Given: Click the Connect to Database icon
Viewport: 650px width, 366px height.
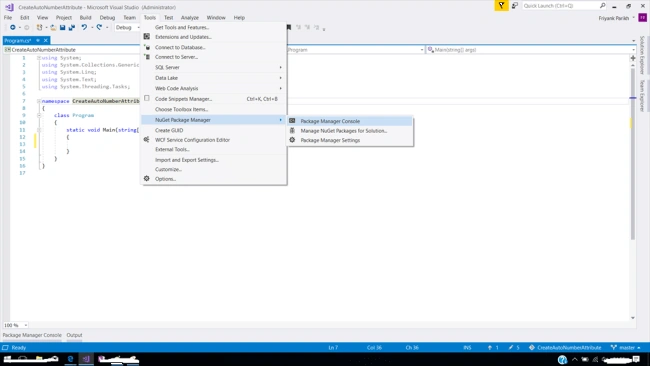Looking at the screenshot, I should [147, 47].
